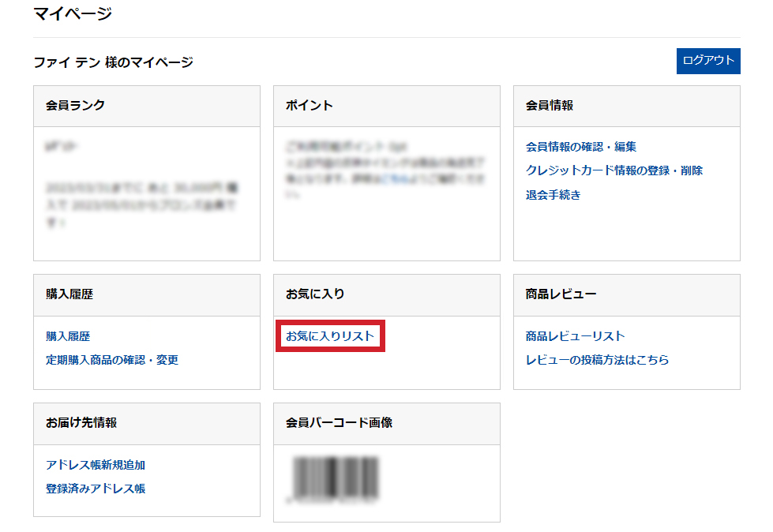Click the ポイント panel header
The height and width of the screenshot is (532, 773).
click(x=310, y=106)
